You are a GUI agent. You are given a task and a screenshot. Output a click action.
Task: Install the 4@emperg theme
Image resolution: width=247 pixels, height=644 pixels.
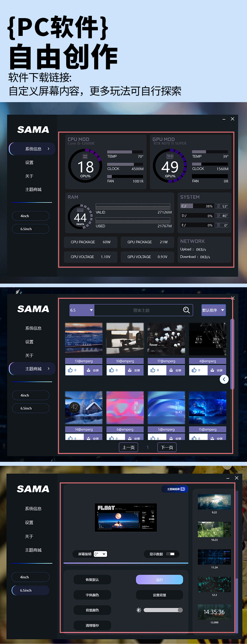217,370
